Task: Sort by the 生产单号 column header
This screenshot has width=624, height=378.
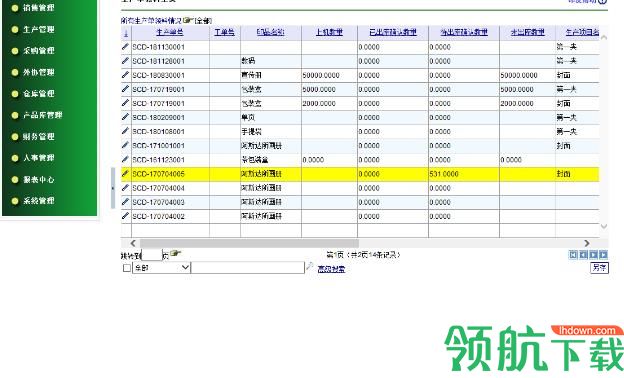Action: click(170, 32)
